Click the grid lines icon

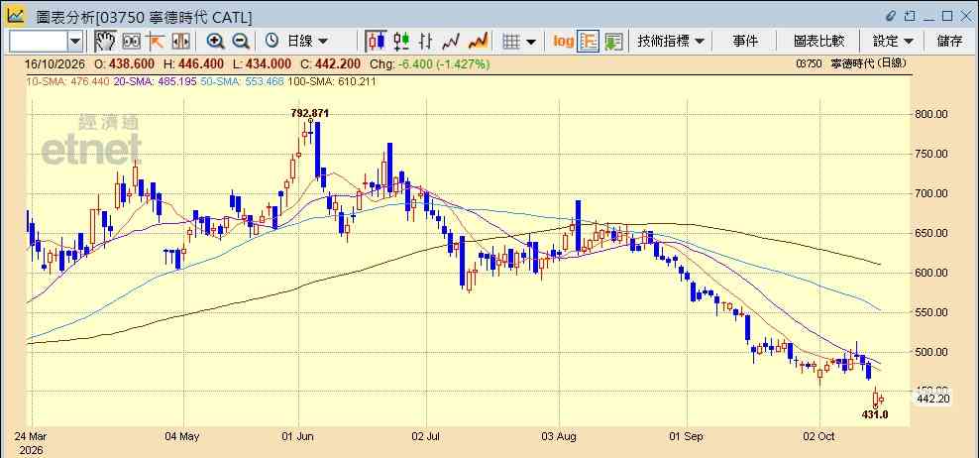pos(511,42)
